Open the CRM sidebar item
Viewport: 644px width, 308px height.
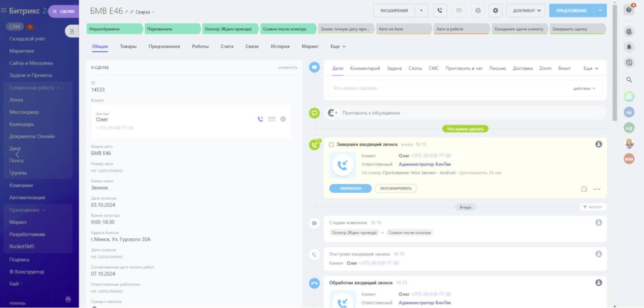click(x=14, y=27)
